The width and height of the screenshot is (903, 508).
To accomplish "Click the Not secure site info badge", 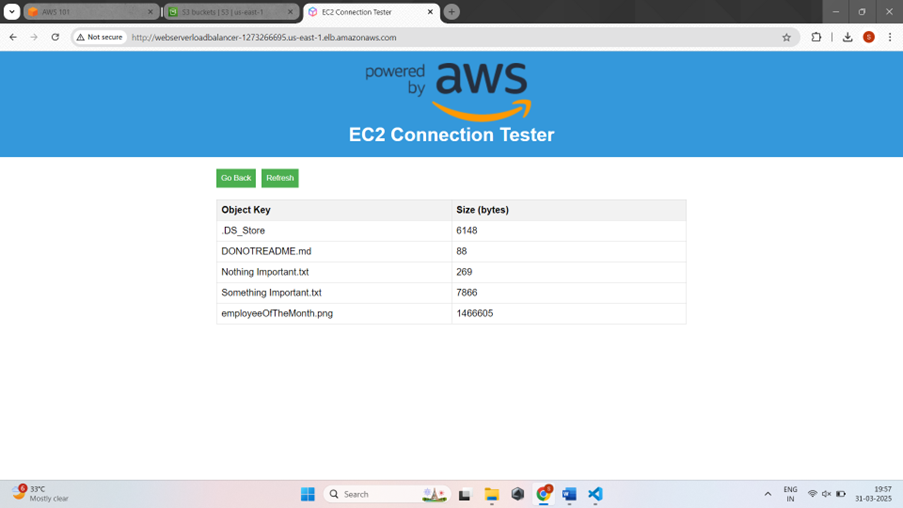I will (x=100, y=37).
